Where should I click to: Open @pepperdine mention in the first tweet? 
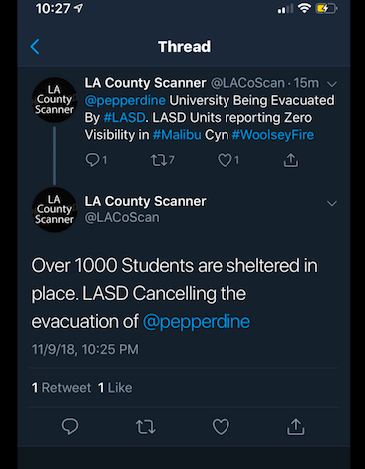click(x=125, y=100)
